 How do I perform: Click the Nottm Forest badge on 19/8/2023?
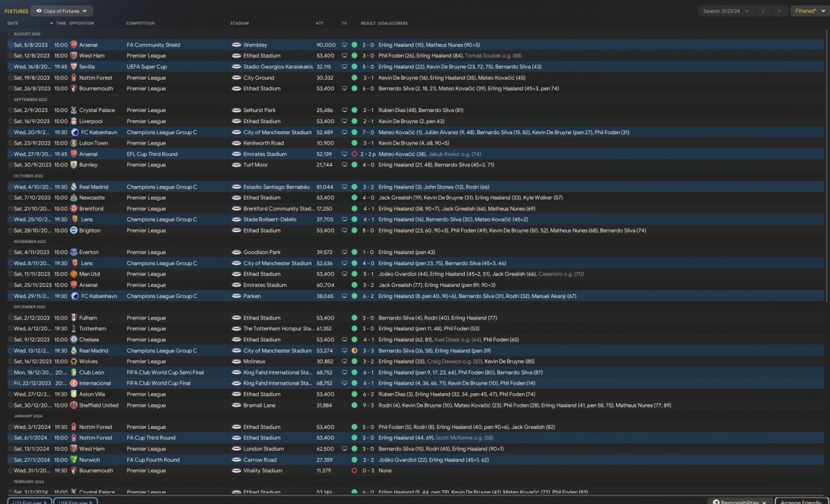[x=74, y=78]
